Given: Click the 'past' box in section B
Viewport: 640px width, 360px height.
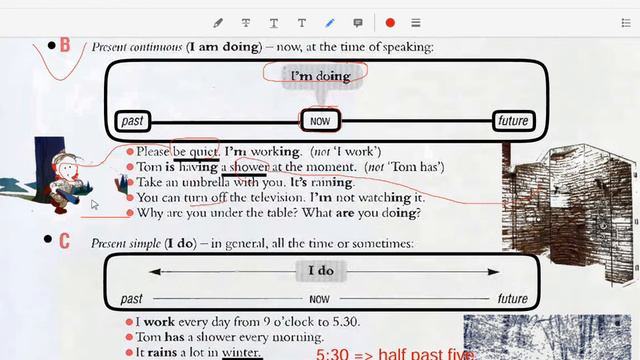Looking at the screenshot, I should pos(133,121).
